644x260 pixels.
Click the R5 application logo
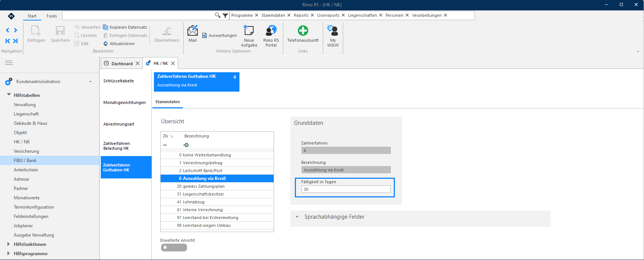click(11, 16)
